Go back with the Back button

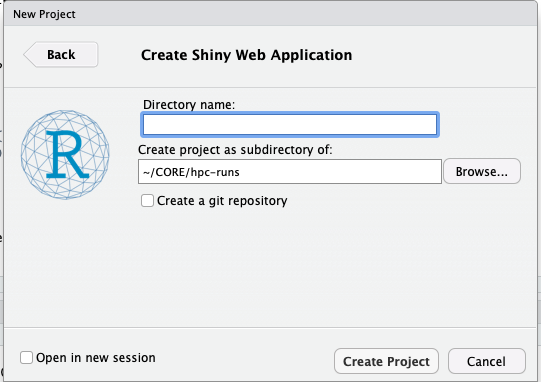pos(61,55)
